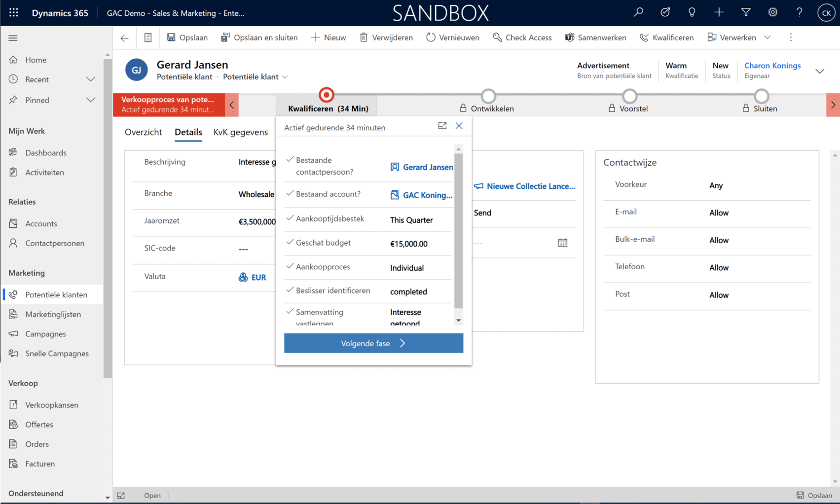Viewport: 840px width, 504px height.
Task: Collapse the business process flow with left chevron
Action: coord(232,105)
